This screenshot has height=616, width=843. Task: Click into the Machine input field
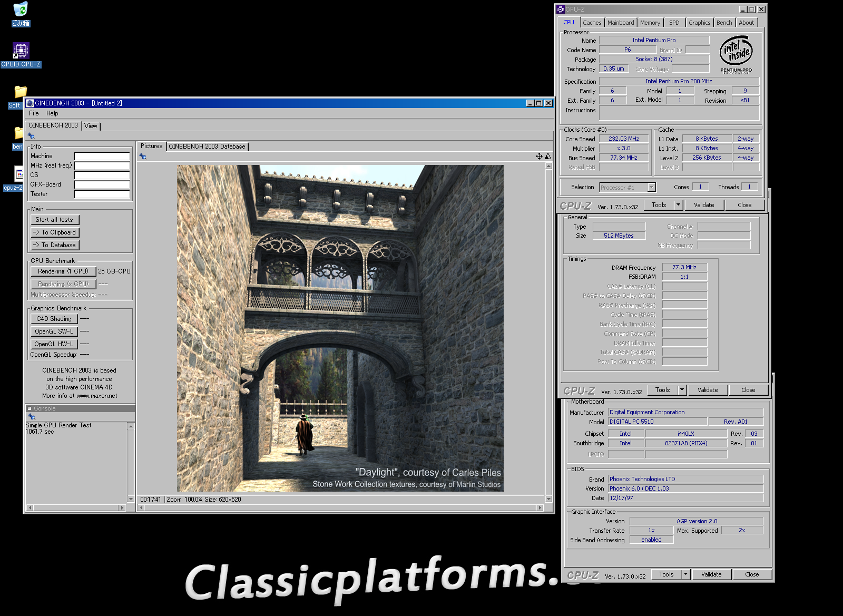pyautogui.click(x=102, y=157)
